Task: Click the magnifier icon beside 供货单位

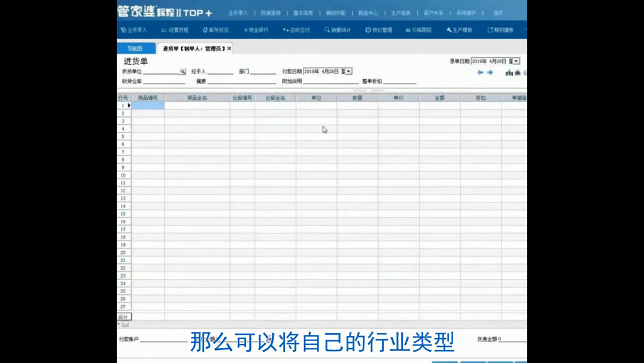Action: tap(182, 71)
